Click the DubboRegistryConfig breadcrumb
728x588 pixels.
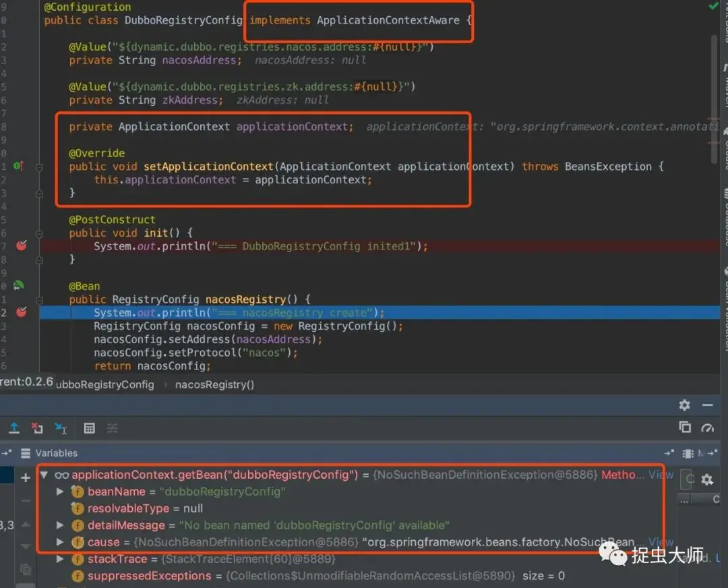(105, 384)
